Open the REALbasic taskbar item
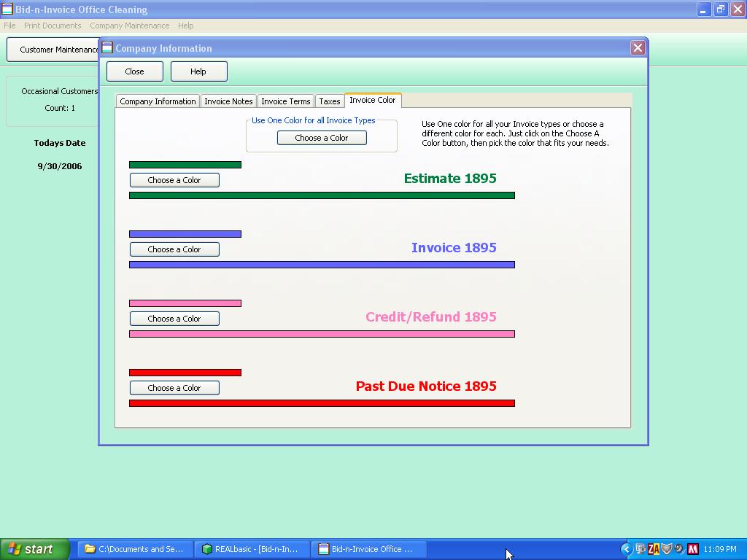Screen dimensions: 747x560 point(252,549)
